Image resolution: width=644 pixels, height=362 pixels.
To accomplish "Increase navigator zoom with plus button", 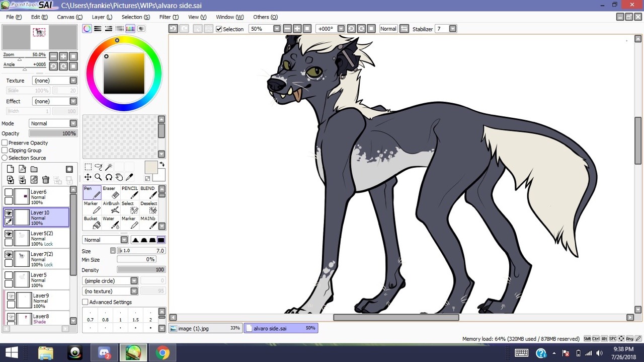I will coord(63,56).
